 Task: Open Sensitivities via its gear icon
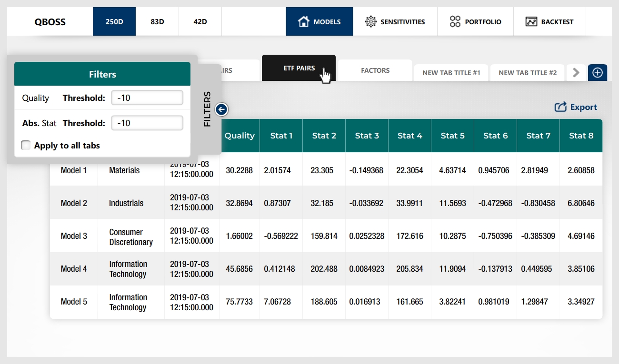pyautogui.click(x=370, y=21)
